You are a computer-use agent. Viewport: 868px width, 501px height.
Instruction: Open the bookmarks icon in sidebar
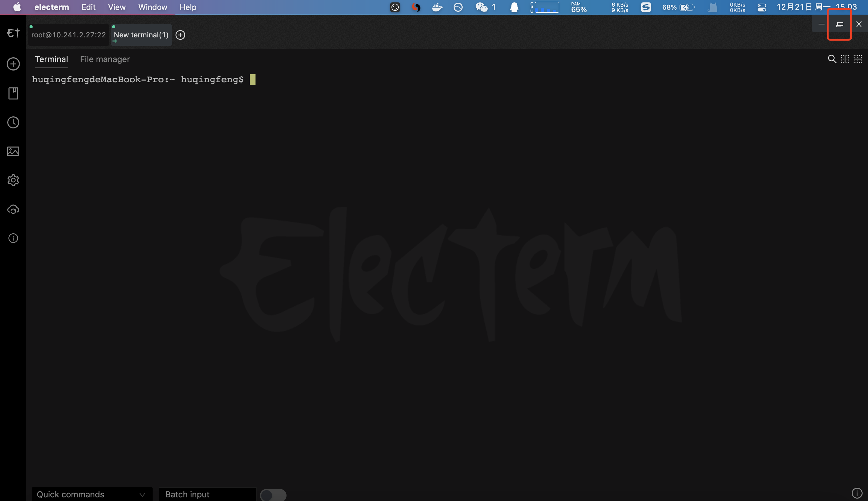pyautogui.click(x=13, y=93)
